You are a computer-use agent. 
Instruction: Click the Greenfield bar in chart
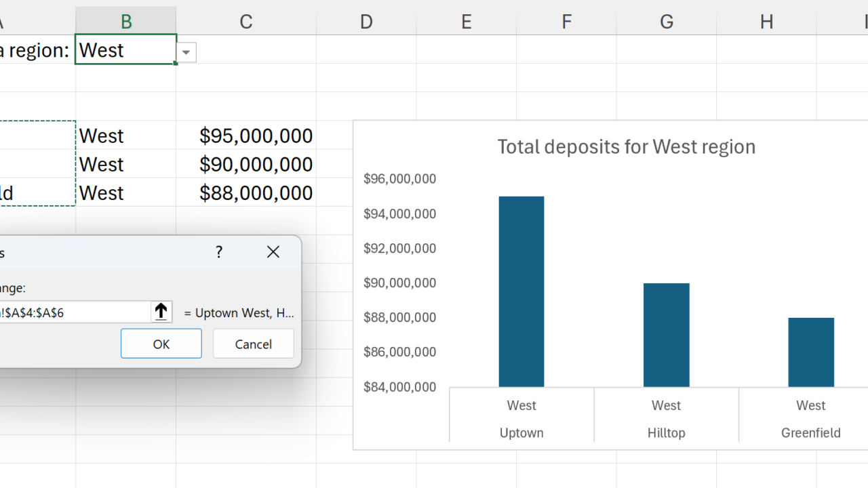click(x=811, y=352)
